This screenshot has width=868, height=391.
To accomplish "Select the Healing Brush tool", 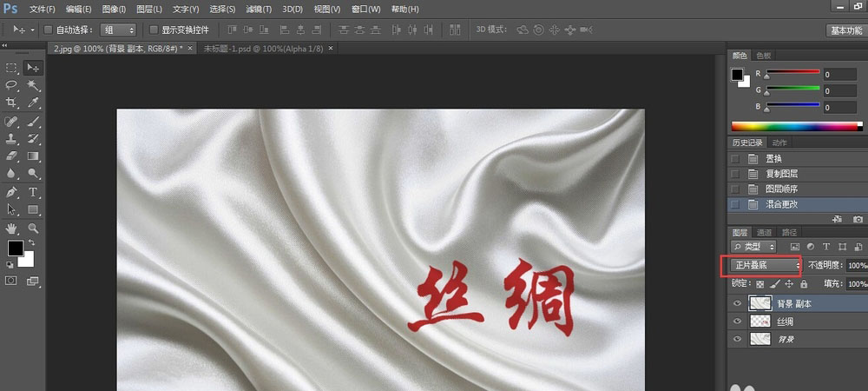I will point(11,122).
